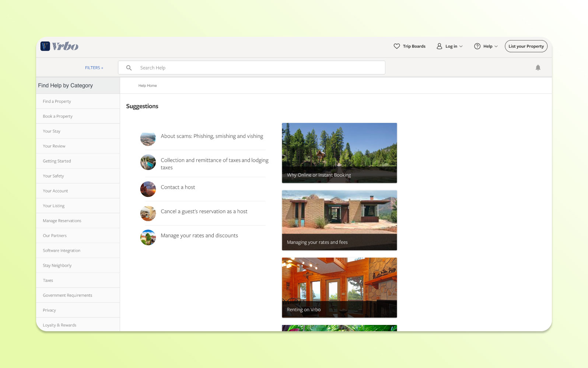Image resolution: width=588 pixels, height=368 pixels.
Task: Click the Help question mark icon
Action: tap(477, 46)
